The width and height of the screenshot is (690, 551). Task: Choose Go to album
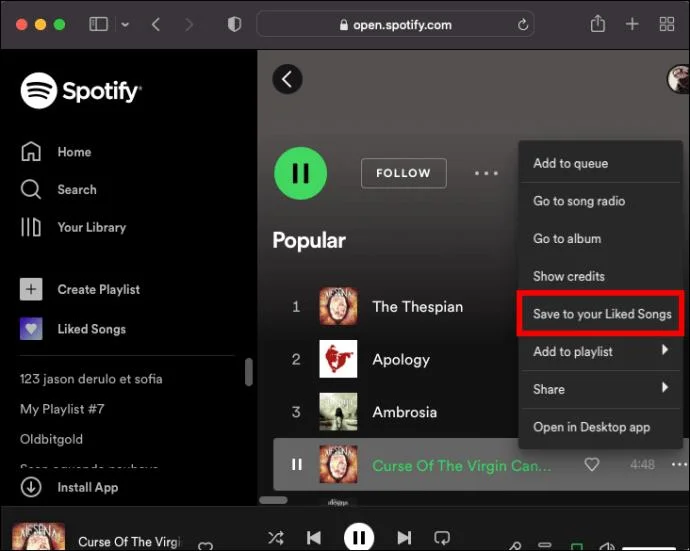pyautogui.click(x=600, y=239)
